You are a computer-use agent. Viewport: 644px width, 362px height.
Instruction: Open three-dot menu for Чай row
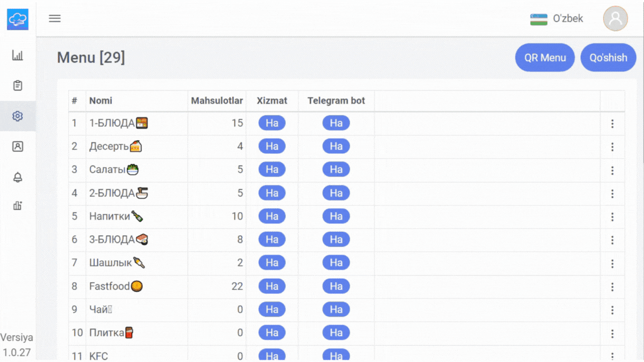[x=612, y=310]
